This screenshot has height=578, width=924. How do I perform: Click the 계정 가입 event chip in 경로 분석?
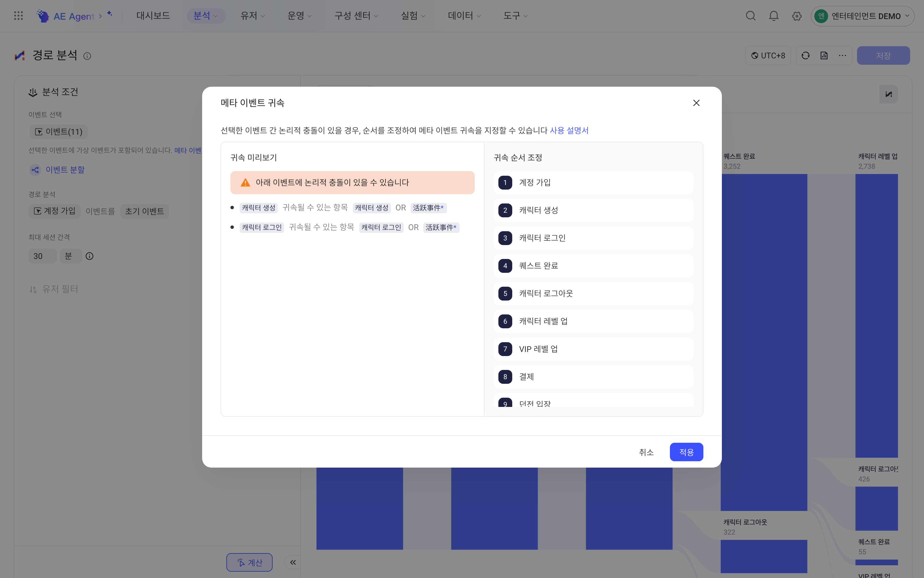(54, 211)
